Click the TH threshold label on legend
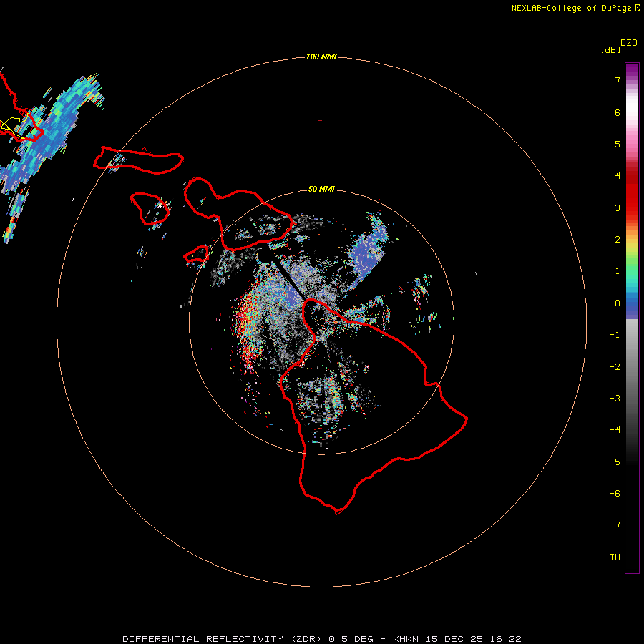 click(x=615, y=557)
